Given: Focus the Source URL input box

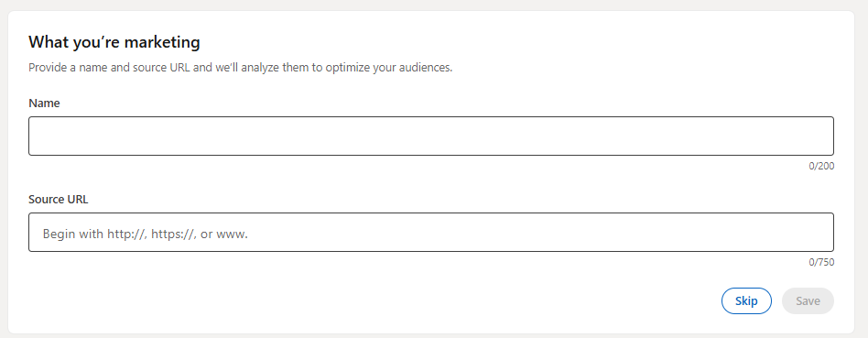Looking at the screenshot, I should pyautogui.click(x=430, y=232).
